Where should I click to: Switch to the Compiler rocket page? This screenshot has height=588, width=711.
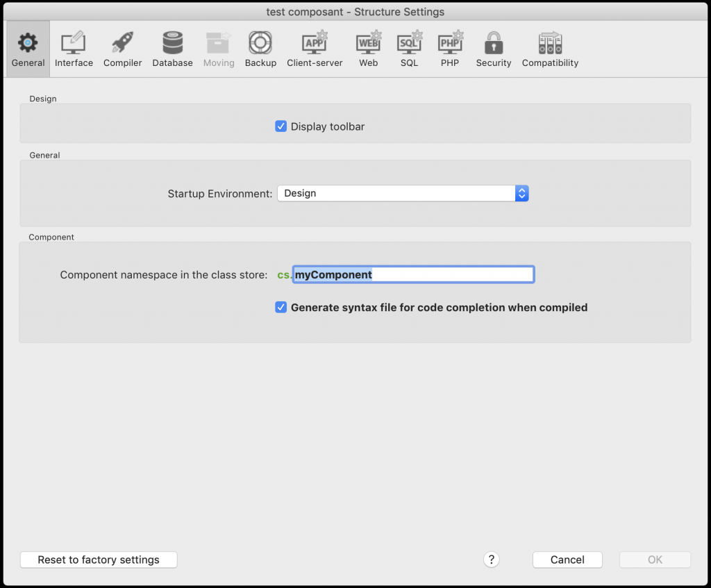click(x=122, y=49)
